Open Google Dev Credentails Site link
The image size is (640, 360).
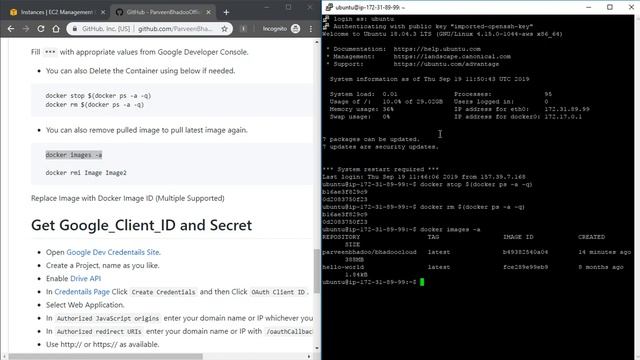coord(113,252)
